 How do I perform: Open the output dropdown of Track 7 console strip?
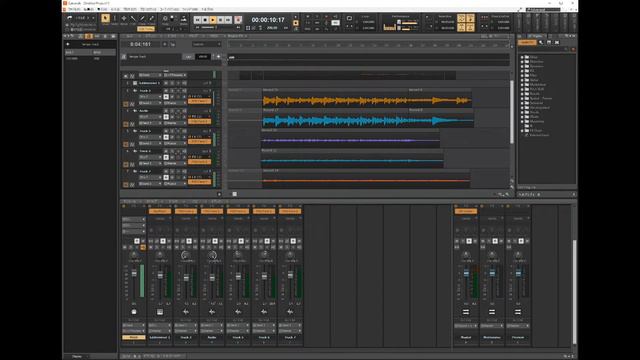290,331
